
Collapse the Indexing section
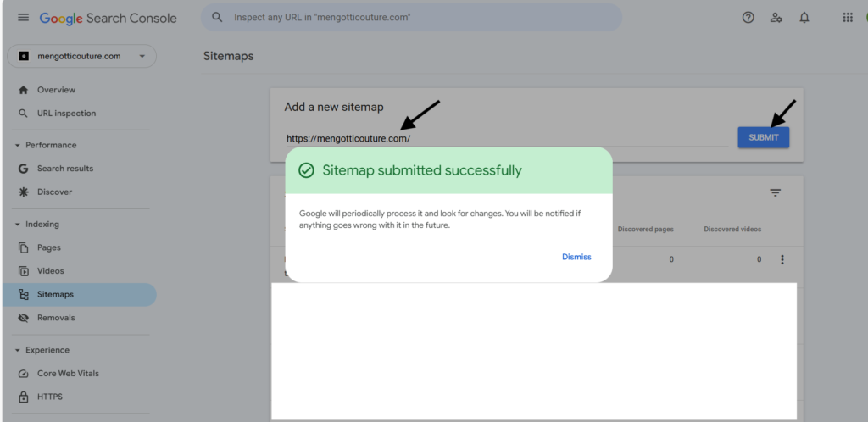coord(17,224)
